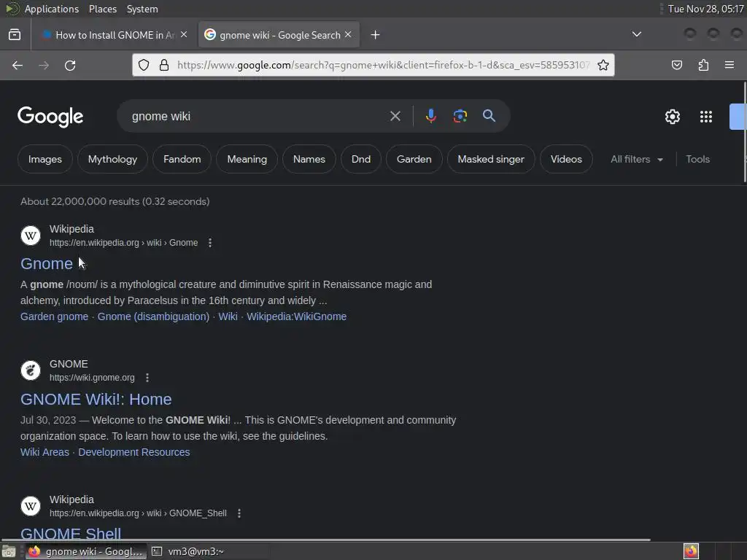Bookmark this page with the star icon
The height and width of the screenshot is (560, 747).
603,65
